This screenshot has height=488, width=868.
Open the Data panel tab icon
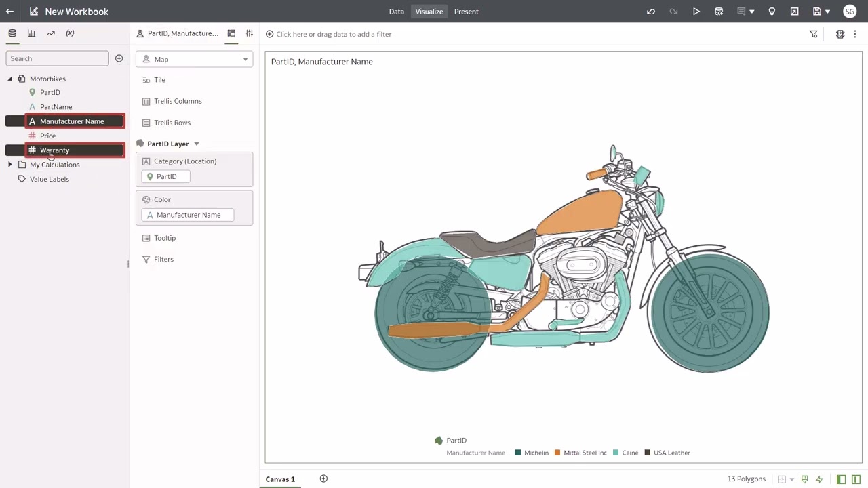(12, 33)
